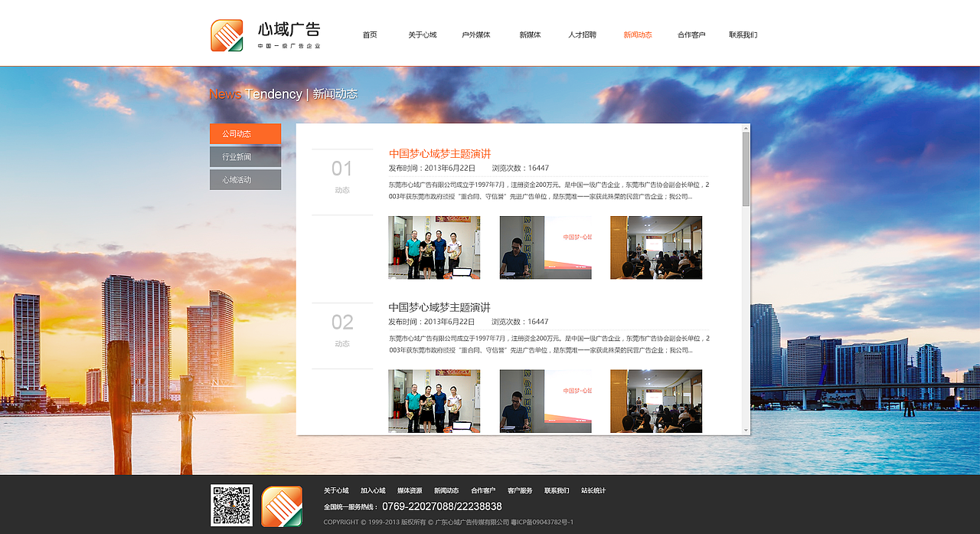Switch to the 心域活动 sidebar category
This screenshot has width=980, height=534.
(x=245, y=179)
